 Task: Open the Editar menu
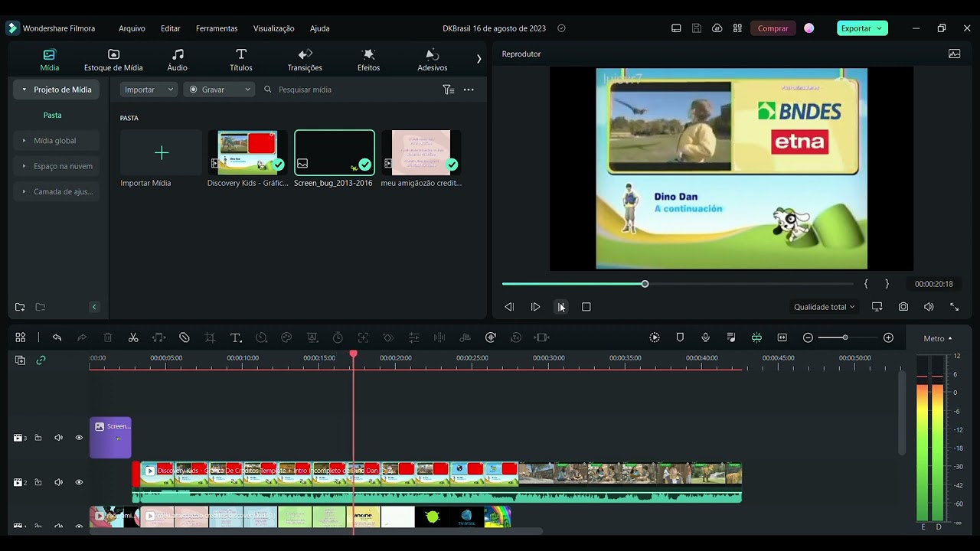pos(171,28)
